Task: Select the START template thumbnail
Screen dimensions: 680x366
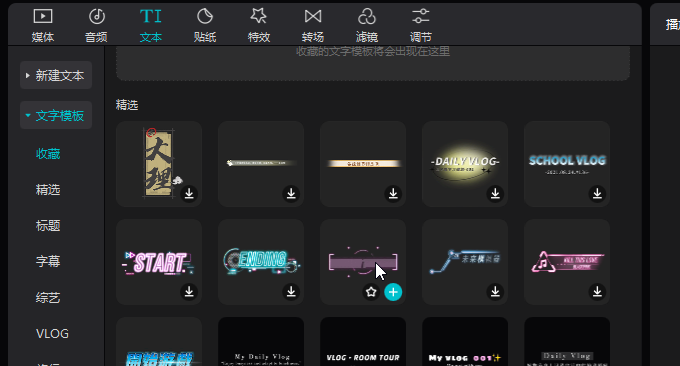Action: [x=159, y=261]
